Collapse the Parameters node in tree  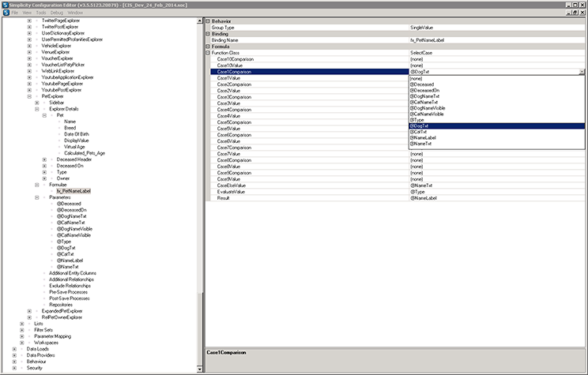coord(36,197)
